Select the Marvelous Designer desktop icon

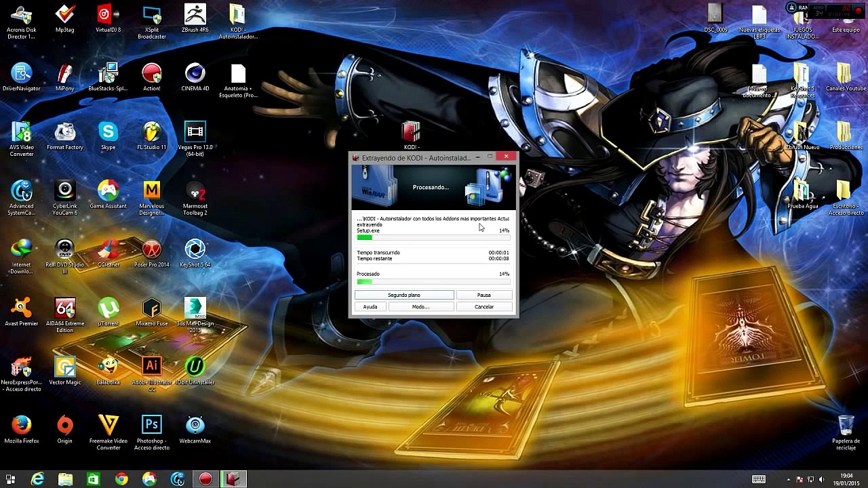click(x=152, y=199)
